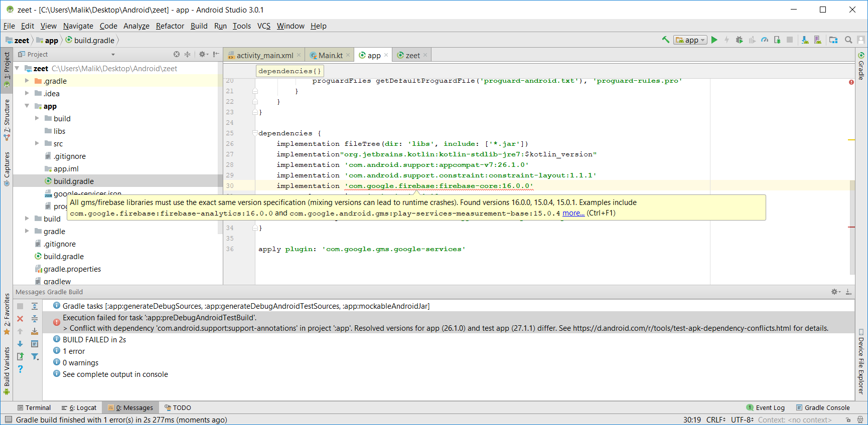Close Messages tab with red X
This screenshot has height=425, width=868.
[x=20, y=319]
